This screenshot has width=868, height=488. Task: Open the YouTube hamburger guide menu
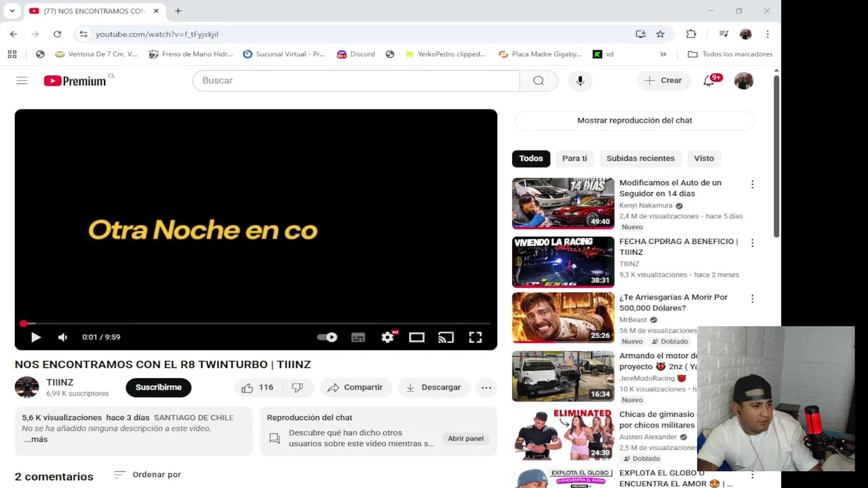22,81
